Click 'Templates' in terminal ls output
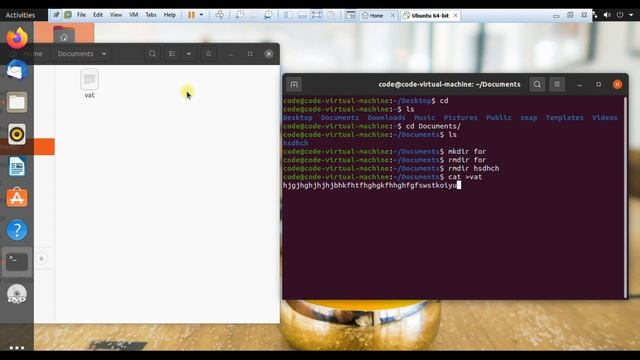Viewport: 640px width, 360px height. tap(564, 118)
